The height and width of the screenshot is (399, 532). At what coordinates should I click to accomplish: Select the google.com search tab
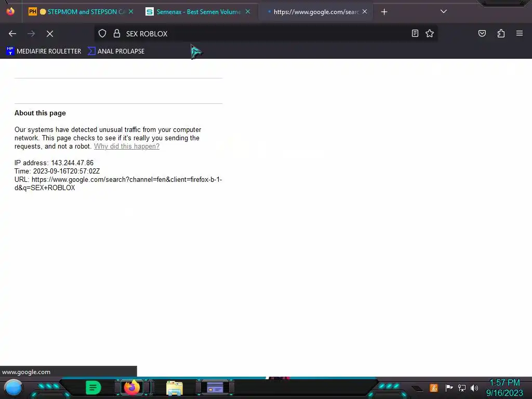coord(315,12)
